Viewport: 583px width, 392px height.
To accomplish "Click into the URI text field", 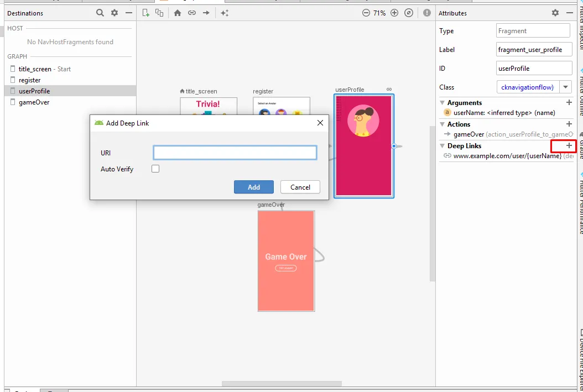I will [235, 153].
